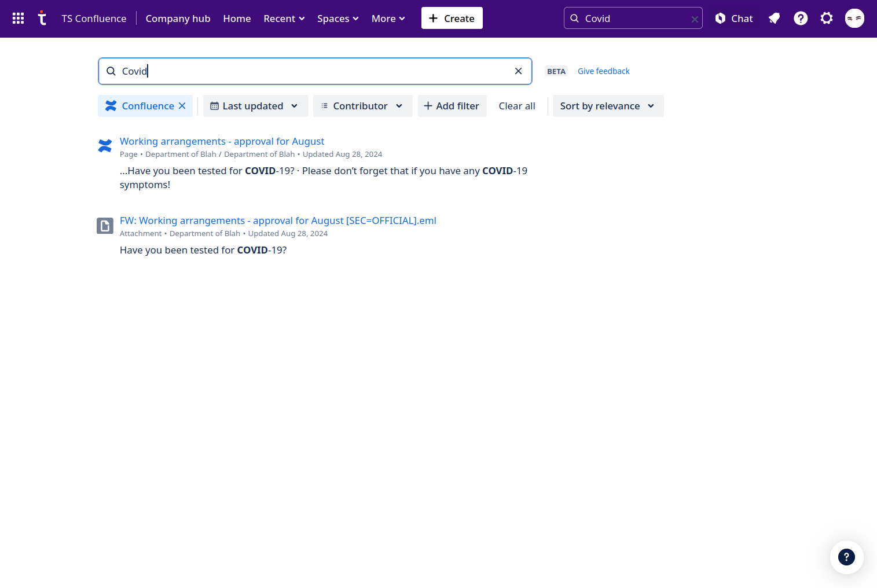Open the help question mark in header
877x588 pixels.
(x=801, y=19)
